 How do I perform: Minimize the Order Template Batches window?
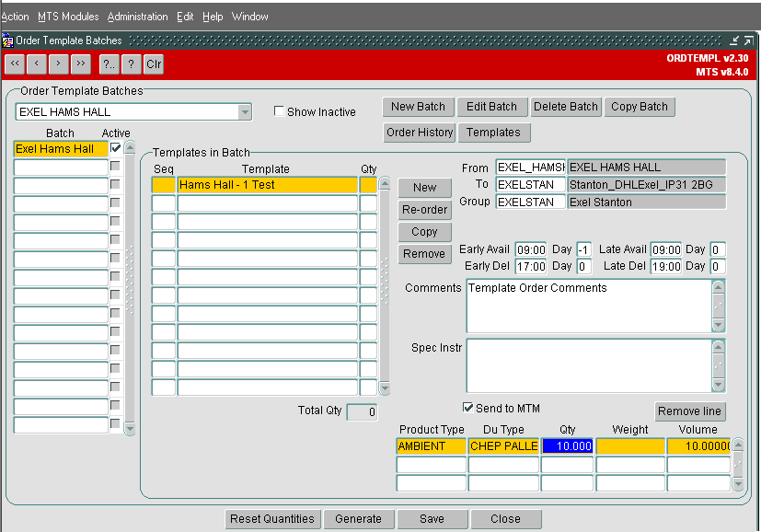click(x=735, y=40)
